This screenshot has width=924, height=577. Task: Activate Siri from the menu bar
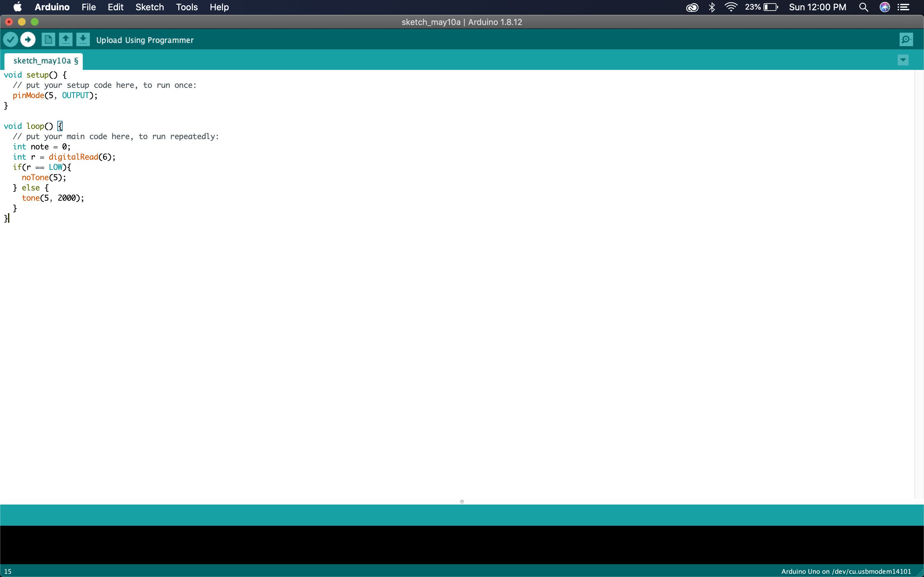pyautogui.click(x=885, y=7)
